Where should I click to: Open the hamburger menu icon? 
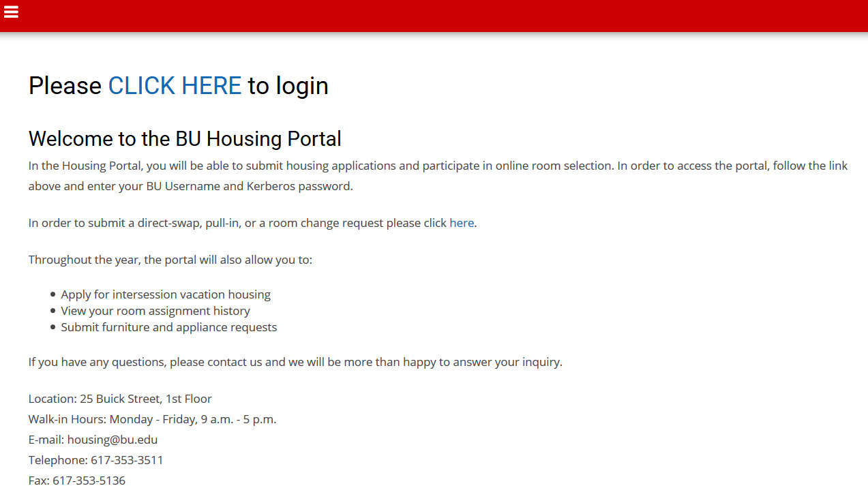11,12
